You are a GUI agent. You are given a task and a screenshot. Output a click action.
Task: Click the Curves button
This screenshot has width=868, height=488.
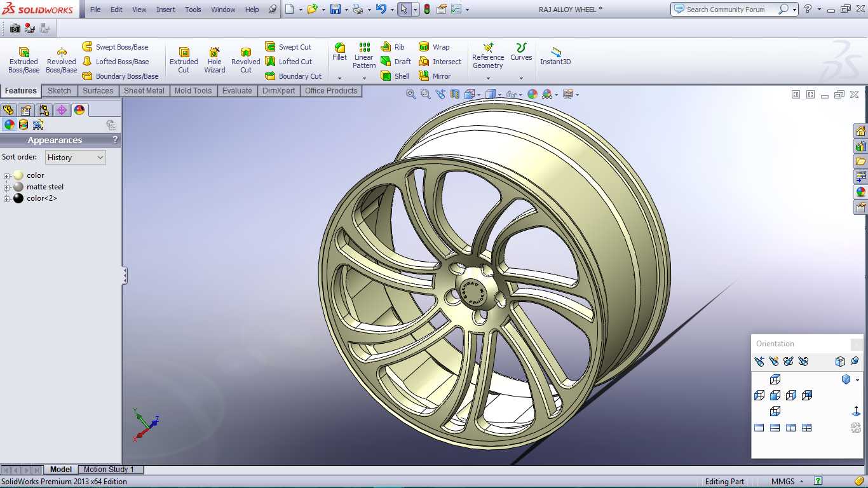521,52
